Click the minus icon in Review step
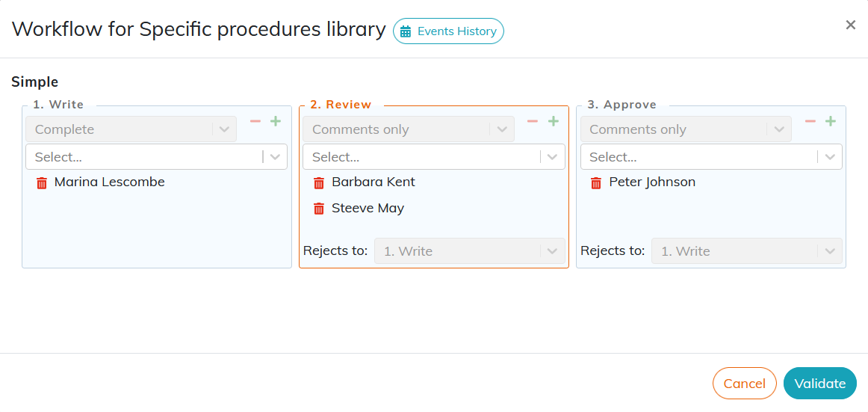868x412 pixels. click(533, 121)
